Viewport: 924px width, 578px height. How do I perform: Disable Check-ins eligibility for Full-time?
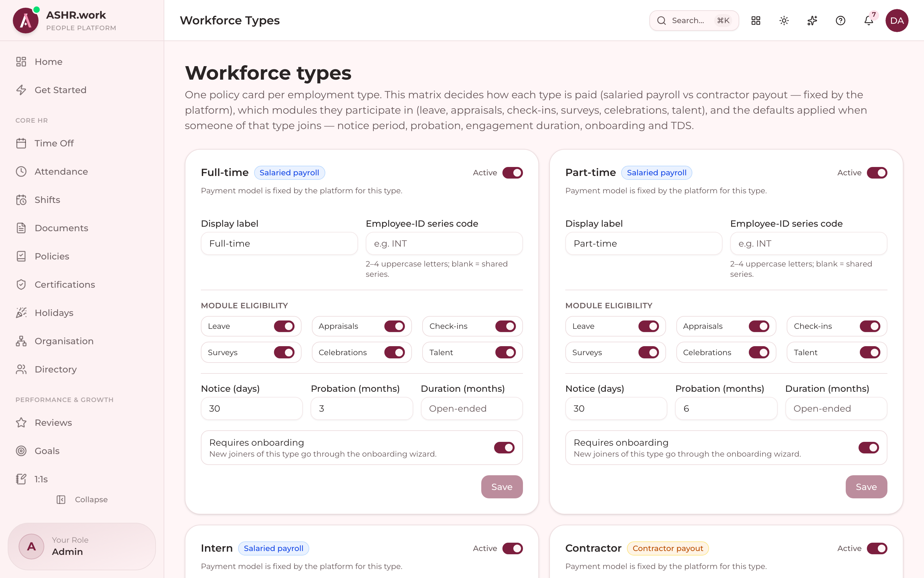[x=506, y=327]
